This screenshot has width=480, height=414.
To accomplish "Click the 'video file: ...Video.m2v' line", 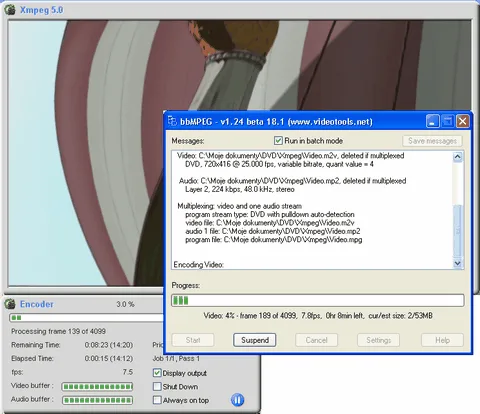I will 270,223.
